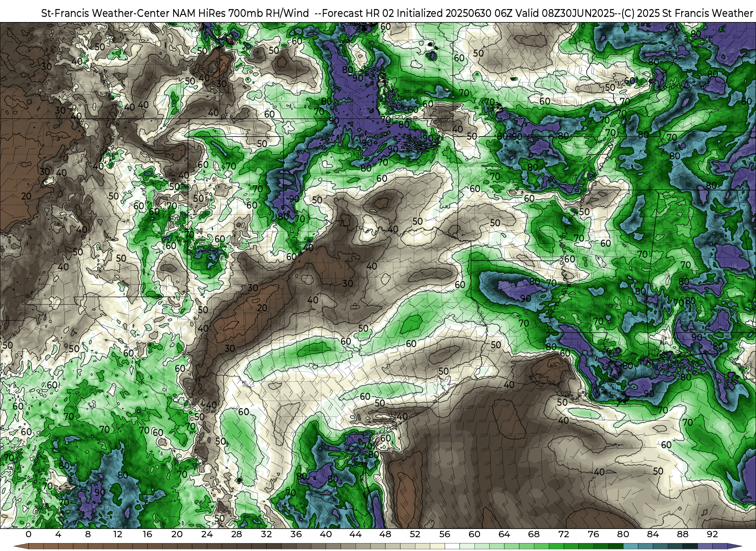Select the "Forecast HR 02" header text

pos(359,13)
